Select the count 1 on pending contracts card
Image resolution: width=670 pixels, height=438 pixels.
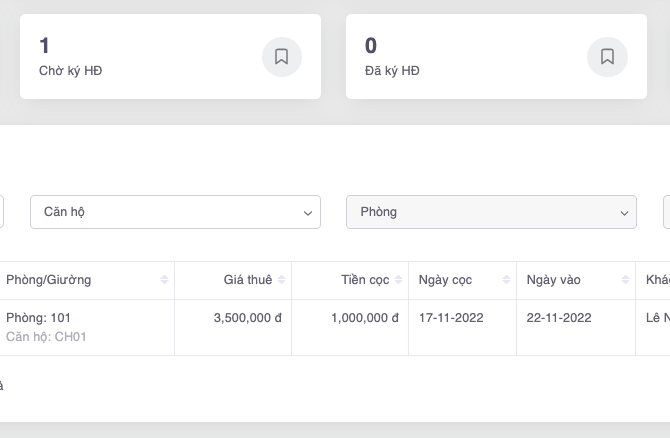[x=44, y=45]
